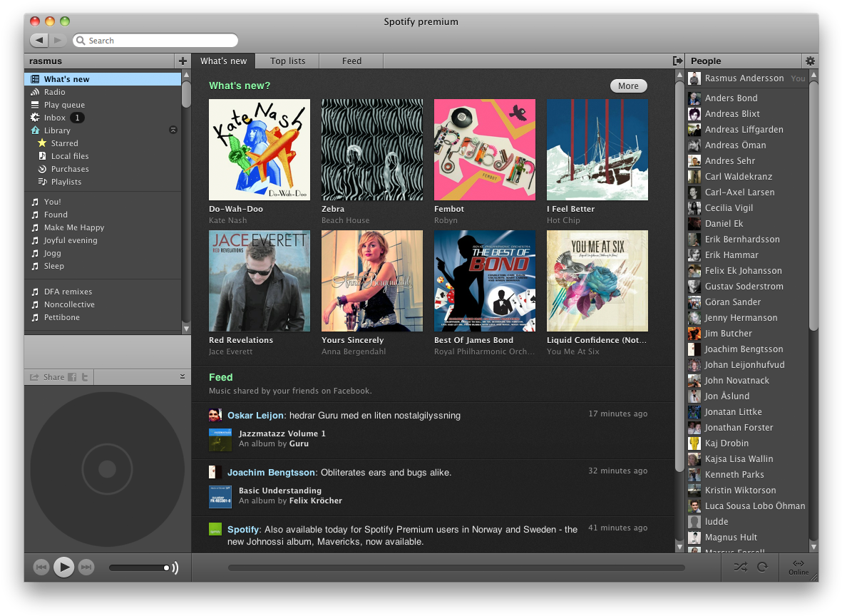
Task: Select the Starred playlist
Action: point(65,143)
